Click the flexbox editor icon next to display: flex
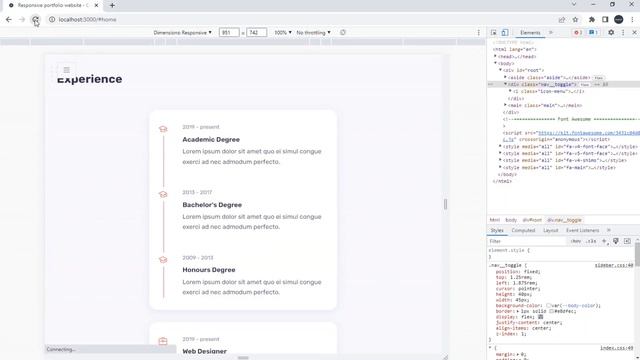The image size is (640, 360). pos(541,317)
